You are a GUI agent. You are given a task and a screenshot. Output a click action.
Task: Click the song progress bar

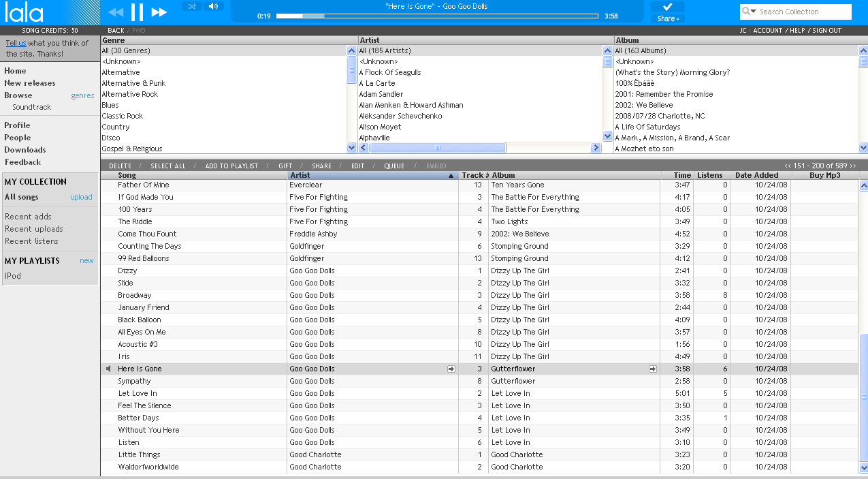[x=437, y=16]
